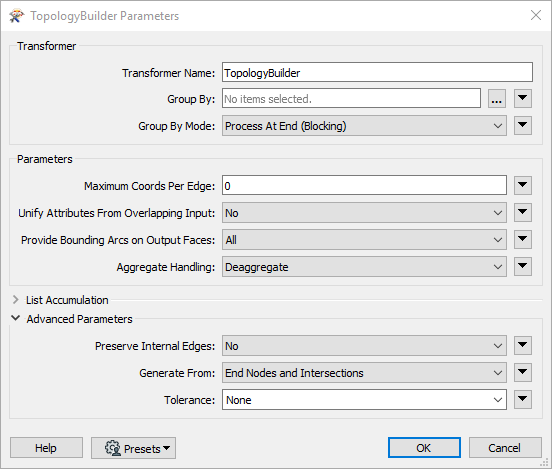
Task: Open the arrow menu beside Group By Mode
Action: 523,126
